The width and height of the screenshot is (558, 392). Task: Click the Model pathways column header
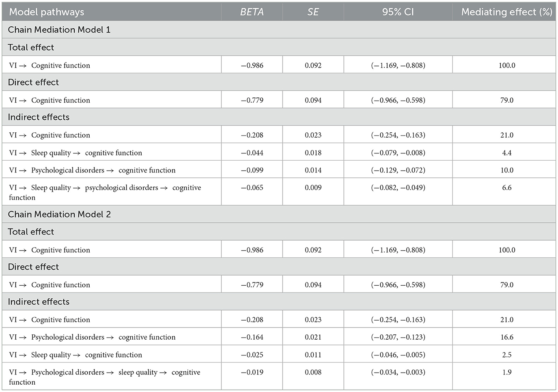coord(47,12)
